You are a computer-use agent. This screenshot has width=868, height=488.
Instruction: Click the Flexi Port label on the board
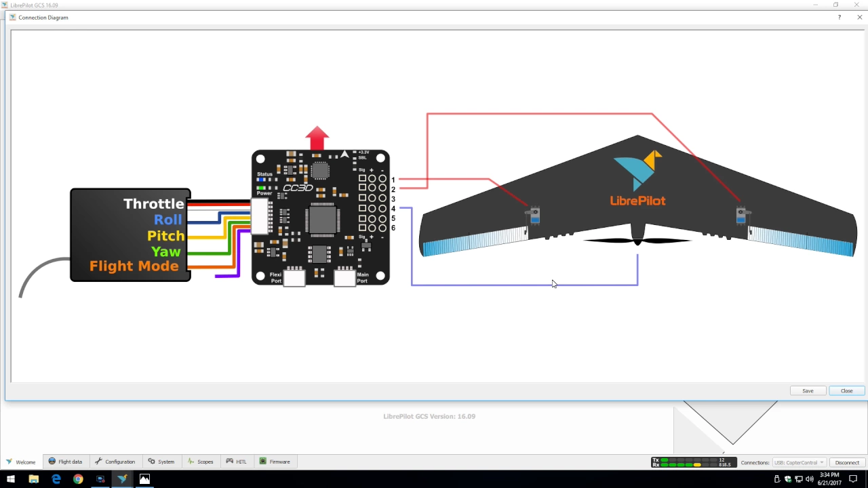[x=275, y=277]
